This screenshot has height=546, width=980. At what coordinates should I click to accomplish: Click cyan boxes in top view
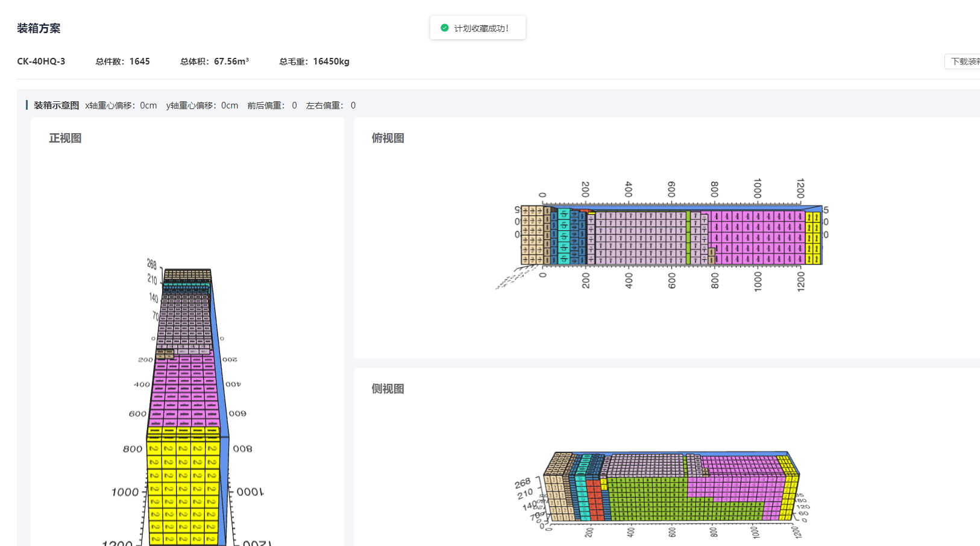564,236
